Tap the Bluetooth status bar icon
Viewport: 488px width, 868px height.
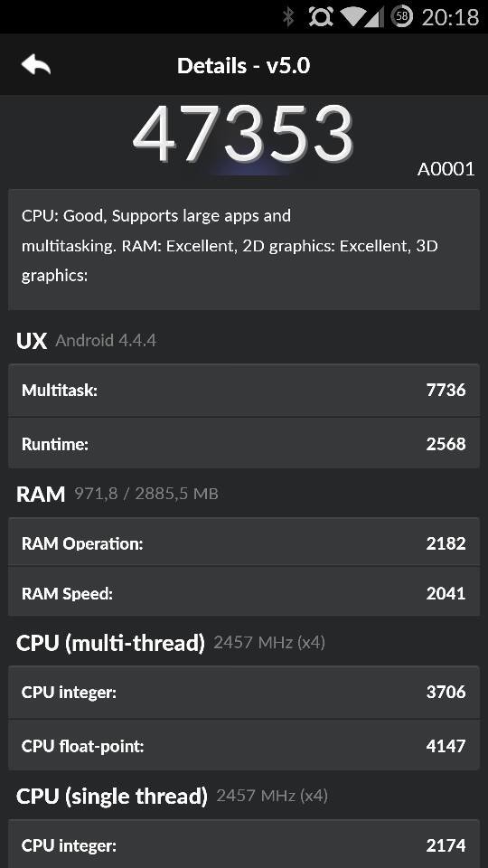[x=288, y=16]
